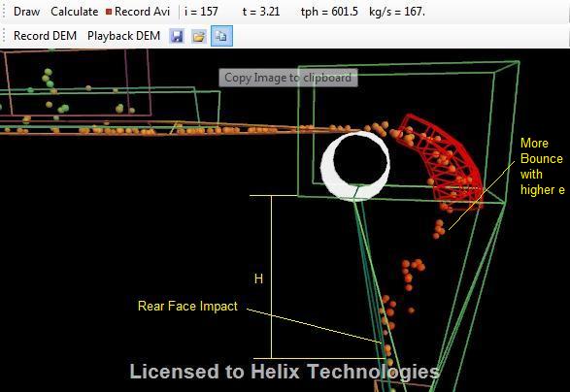The width and height of the screenshot is (570, 392).
Task: Click the H dimension label
Action: (258, 279)
